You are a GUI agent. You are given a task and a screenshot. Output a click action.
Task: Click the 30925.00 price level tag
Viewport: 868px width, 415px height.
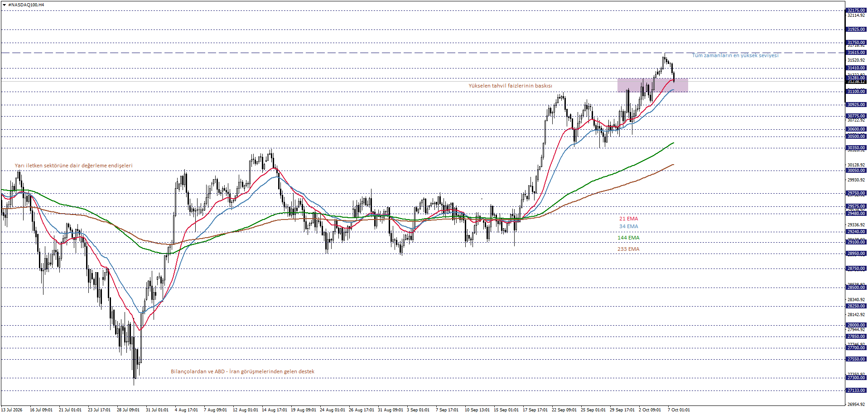pyautogui.click(x=856, y=105)
